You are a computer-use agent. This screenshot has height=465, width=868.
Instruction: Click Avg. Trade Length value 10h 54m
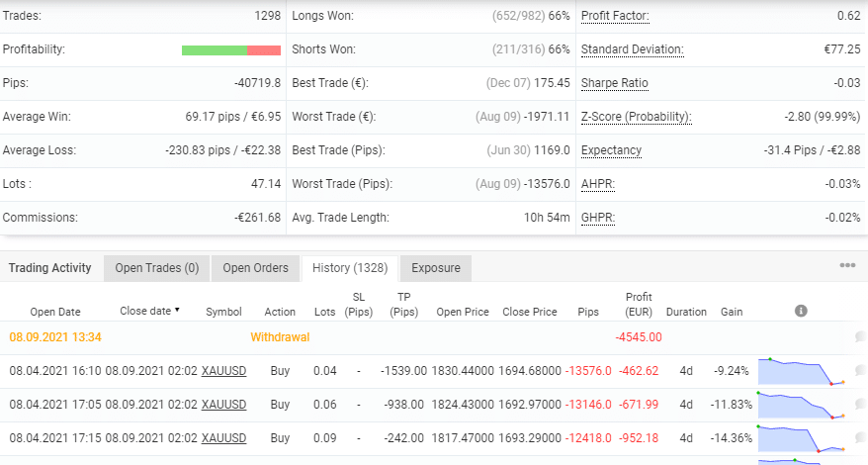pos(547,218)
